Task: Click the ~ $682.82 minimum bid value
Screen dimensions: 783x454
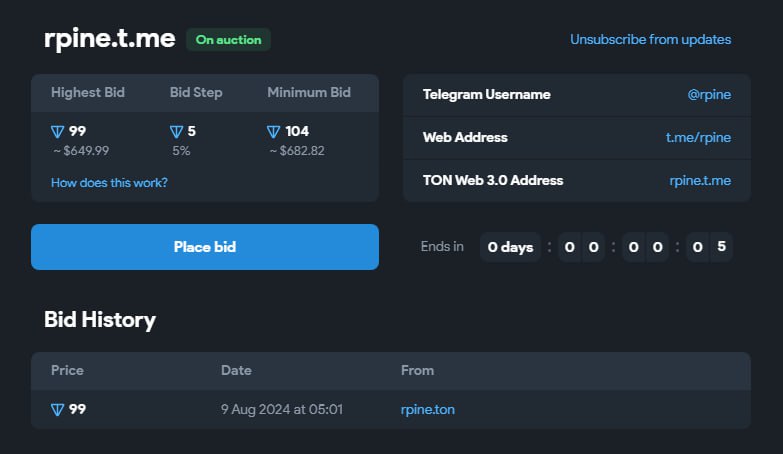Action: click(296, 151)
